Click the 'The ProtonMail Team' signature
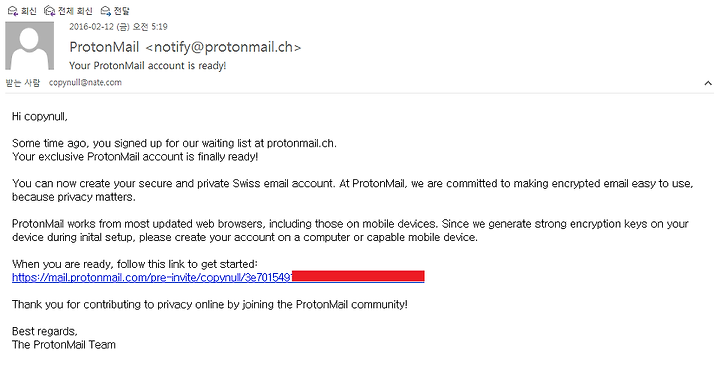This screenshot has width=720, height=378. point(64,344)
